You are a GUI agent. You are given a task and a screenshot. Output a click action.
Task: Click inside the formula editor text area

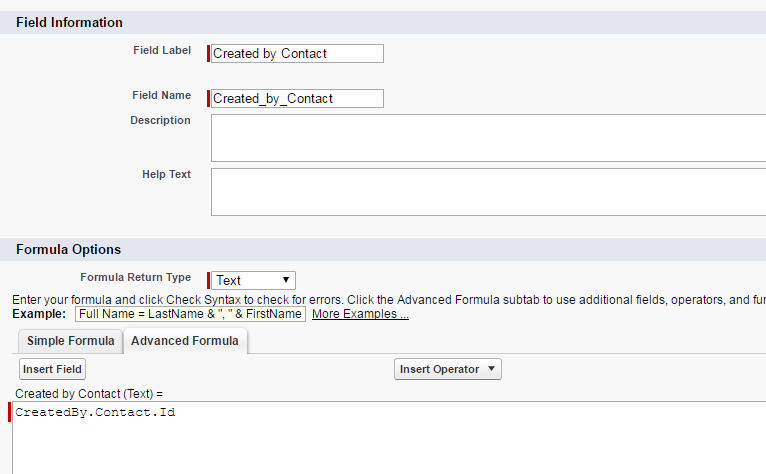pos(388,440)
